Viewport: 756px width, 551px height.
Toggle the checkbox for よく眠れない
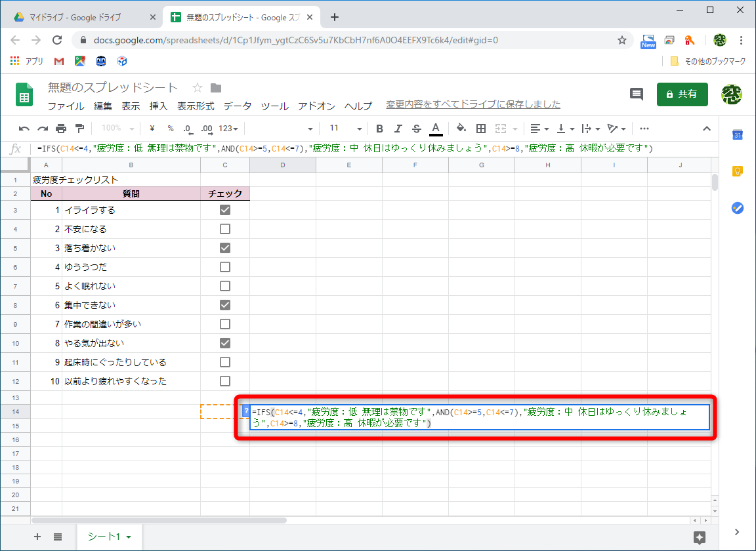click(x=225, y=286)
